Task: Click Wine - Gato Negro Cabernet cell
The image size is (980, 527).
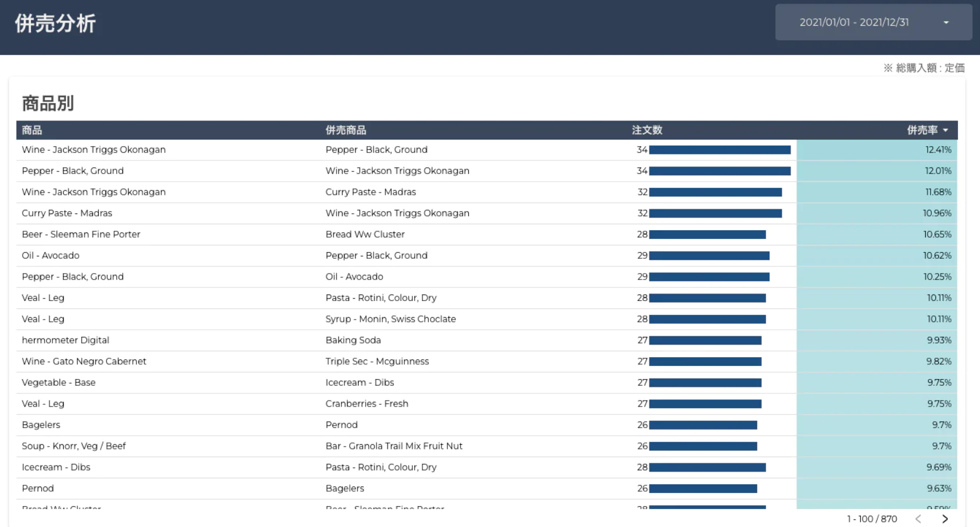Action: pos(84,361)
